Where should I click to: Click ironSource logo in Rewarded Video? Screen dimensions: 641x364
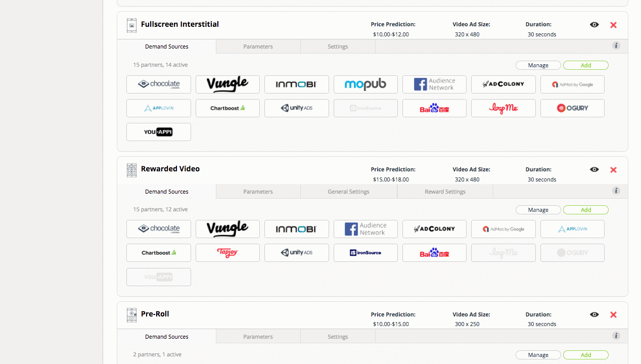pyautogui.click(x=365, y=253)
